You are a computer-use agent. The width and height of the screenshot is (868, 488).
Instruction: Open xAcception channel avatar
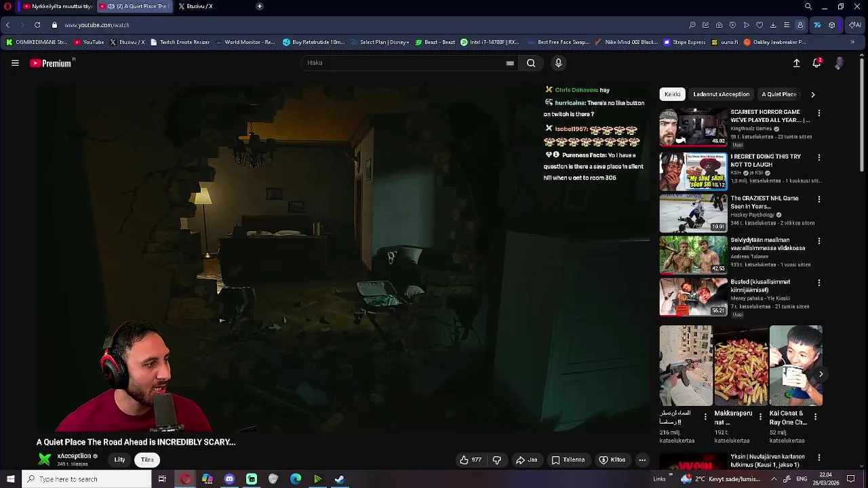[45, 460]
